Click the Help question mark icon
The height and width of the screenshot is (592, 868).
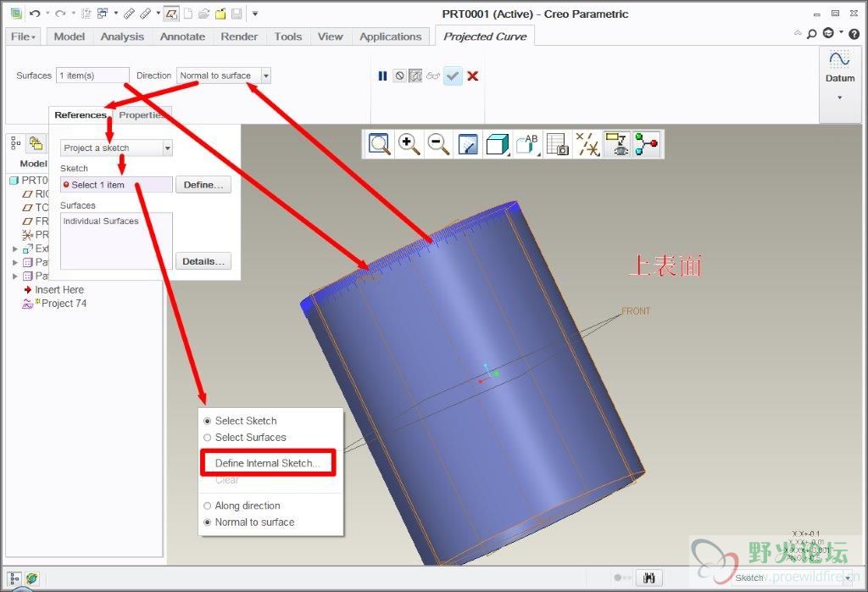coord(854,34)
